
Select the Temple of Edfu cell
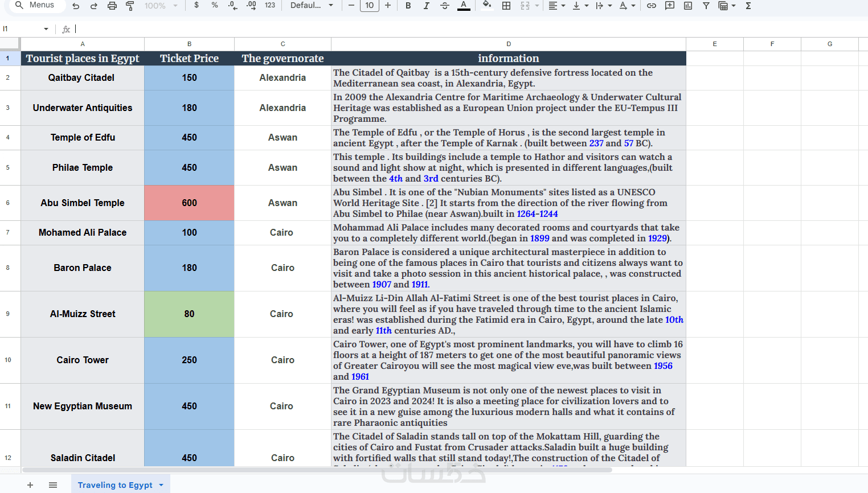tap(83, 137)
